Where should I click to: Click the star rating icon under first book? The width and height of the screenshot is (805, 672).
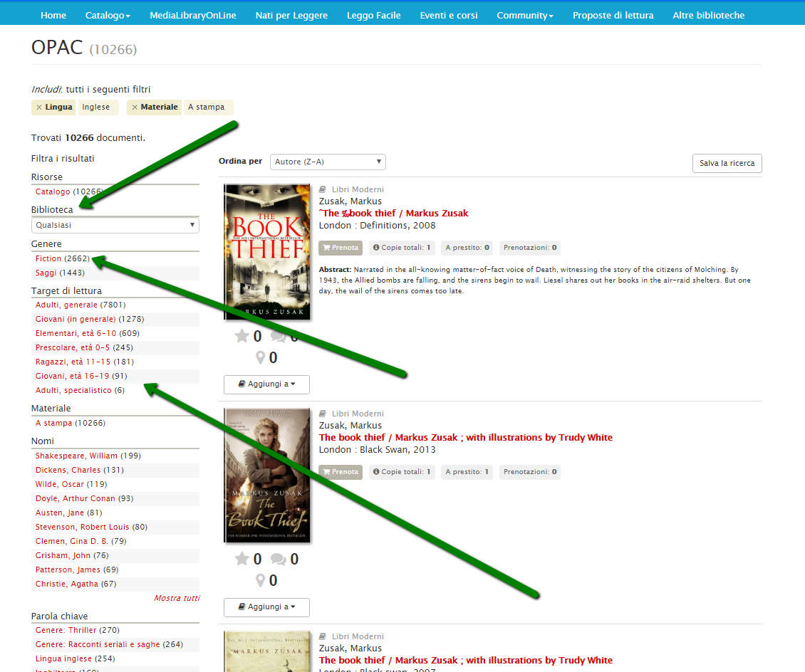pos(242,336)
